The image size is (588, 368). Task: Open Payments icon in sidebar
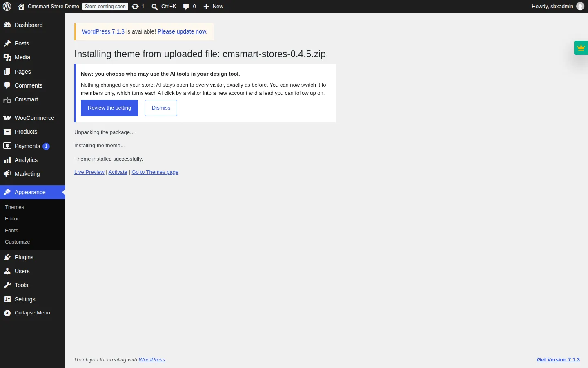click(x=7, y=146)
